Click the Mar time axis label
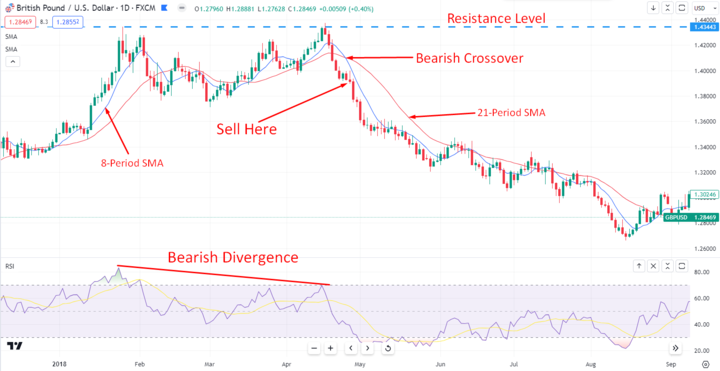 pos(210,363)
